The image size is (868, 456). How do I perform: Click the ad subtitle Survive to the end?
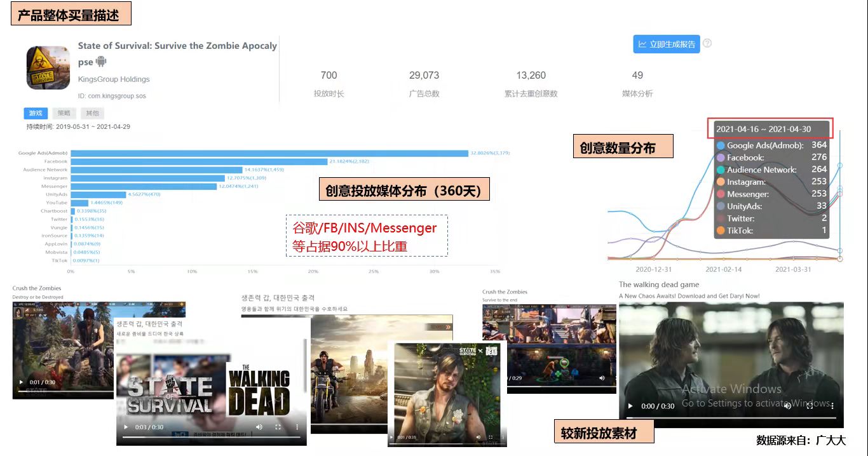tap(500, 300)
